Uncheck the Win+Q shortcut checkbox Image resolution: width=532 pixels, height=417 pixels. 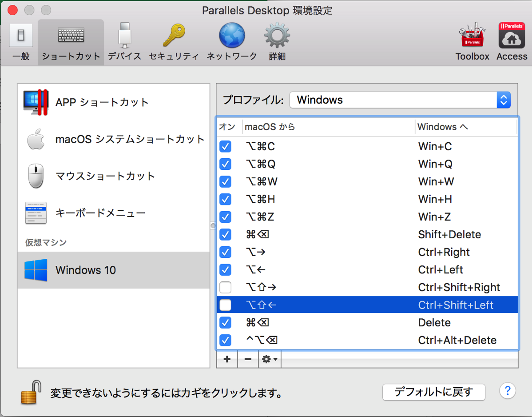click(225, 164)
